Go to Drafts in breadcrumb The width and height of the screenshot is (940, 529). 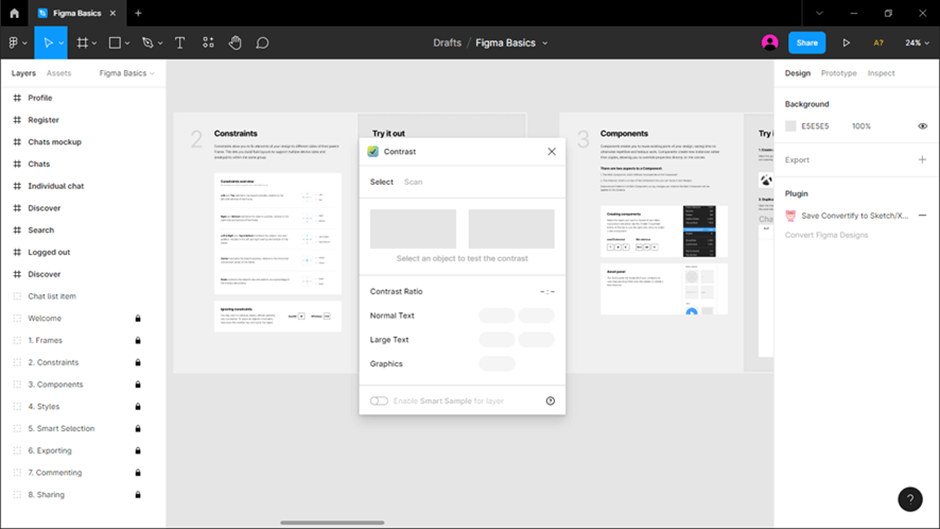click(447, 43)
